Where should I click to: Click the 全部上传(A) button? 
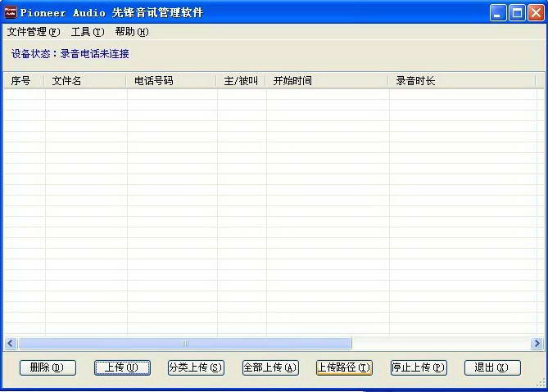pyautogui.click(x=270, y=368)
